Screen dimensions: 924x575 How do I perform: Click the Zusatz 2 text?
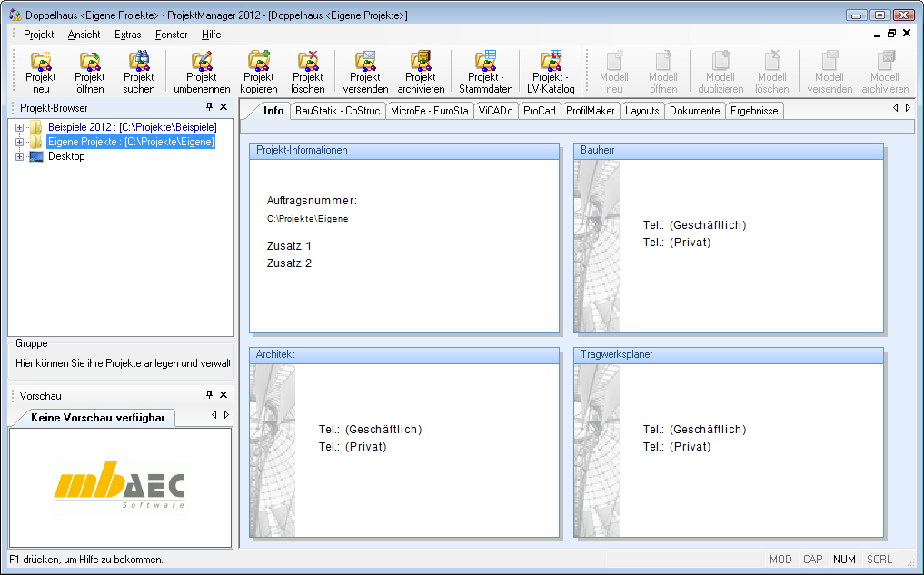click(289, 263)
